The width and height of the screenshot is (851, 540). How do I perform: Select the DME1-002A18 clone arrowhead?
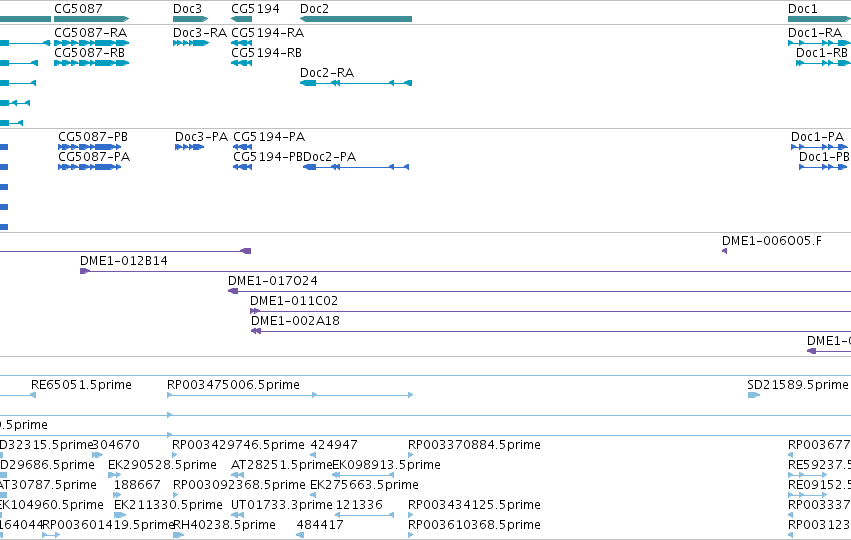256,331
